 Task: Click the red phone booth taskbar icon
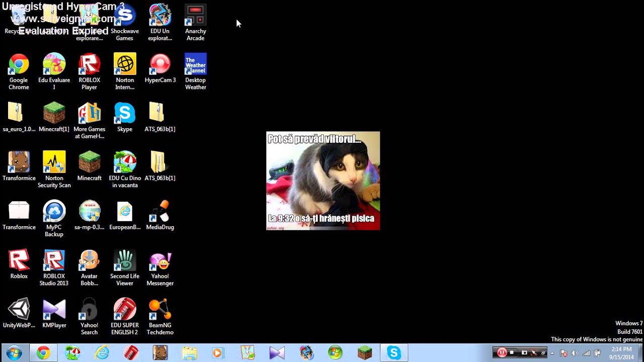coord(131,353)
